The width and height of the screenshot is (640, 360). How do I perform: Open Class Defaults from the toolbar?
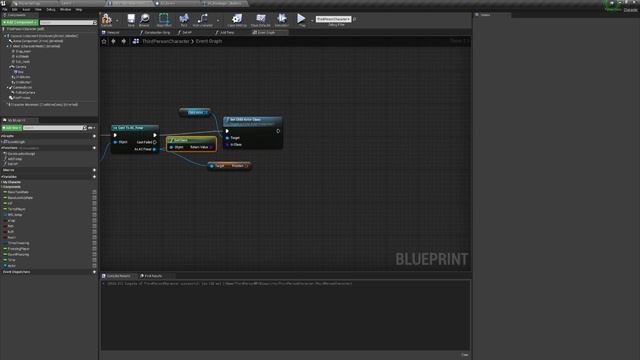260,19
